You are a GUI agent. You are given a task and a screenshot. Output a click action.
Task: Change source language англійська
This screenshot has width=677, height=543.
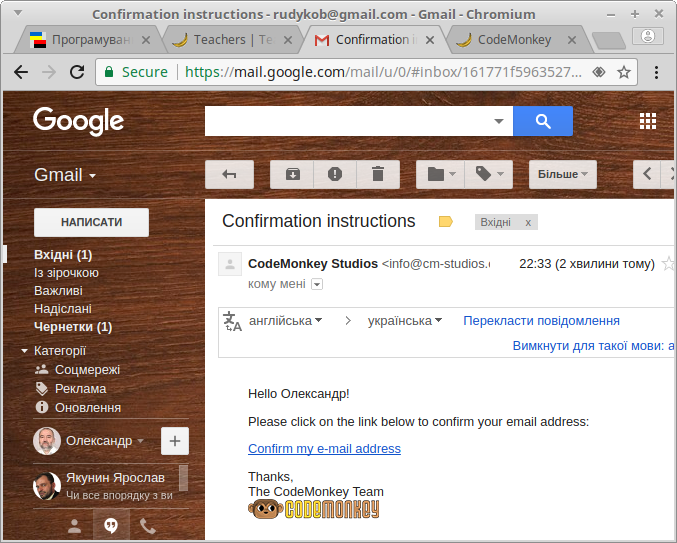[285, 321]
